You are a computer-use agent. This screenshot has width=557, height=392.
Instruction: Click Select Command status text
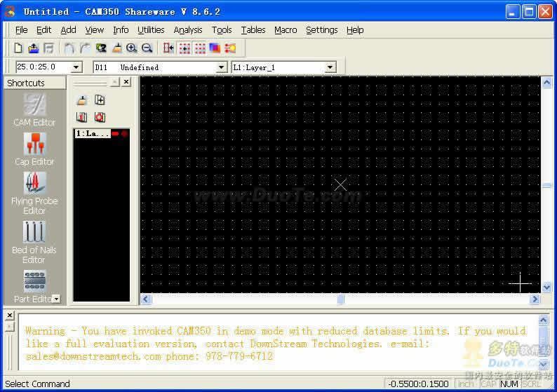click(37, 384)
